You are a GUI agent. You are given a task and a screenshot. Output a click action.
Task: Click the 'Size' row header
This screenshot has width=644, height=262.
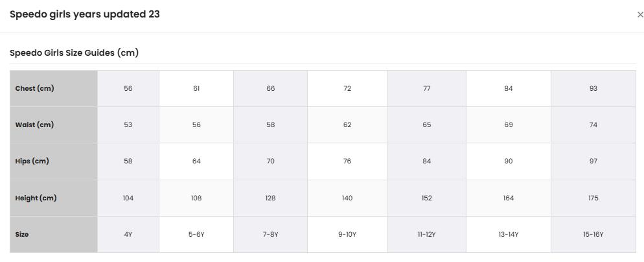click(x=54, y=235)
